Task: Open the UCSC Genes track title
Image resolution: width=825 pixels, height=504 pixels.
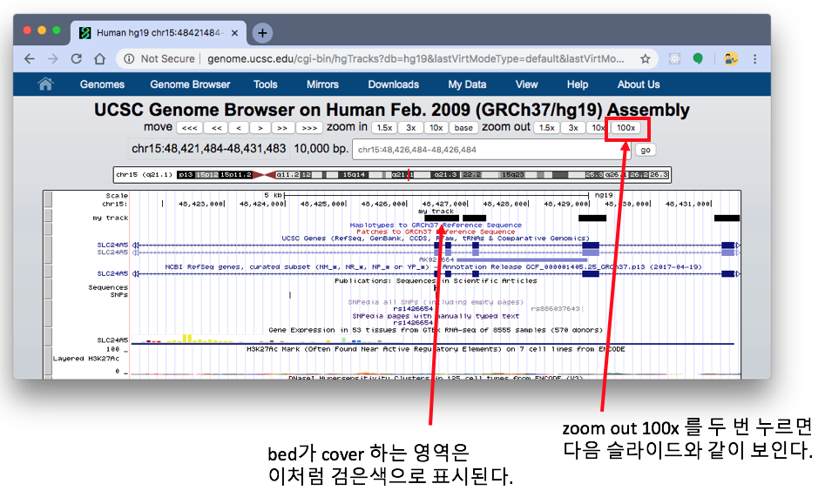Action: (436, 239)
